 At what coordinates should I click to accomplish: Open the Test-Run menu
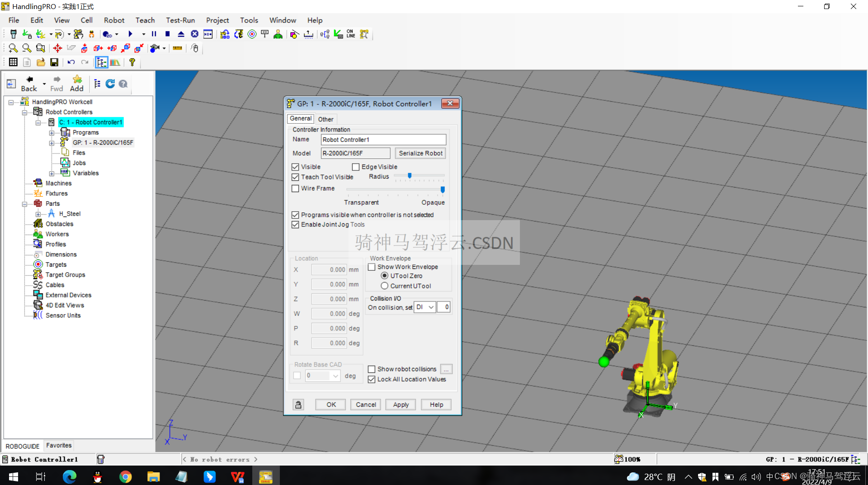pyautogui.click(x=180, y=20)
